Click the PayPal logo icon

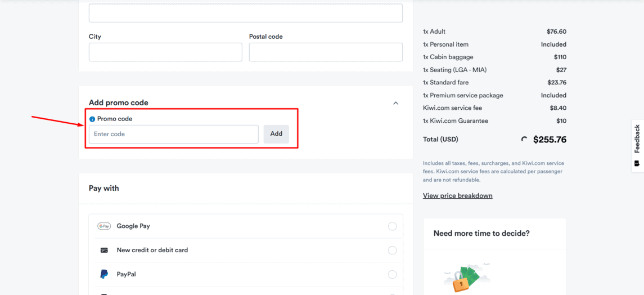(x=104, y=274)
